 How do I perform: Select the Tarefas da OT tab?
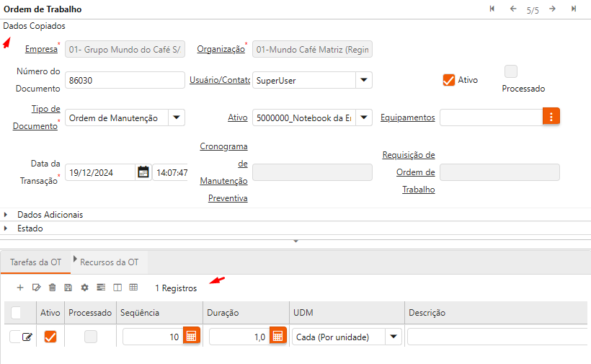click(x=35, y=262)
